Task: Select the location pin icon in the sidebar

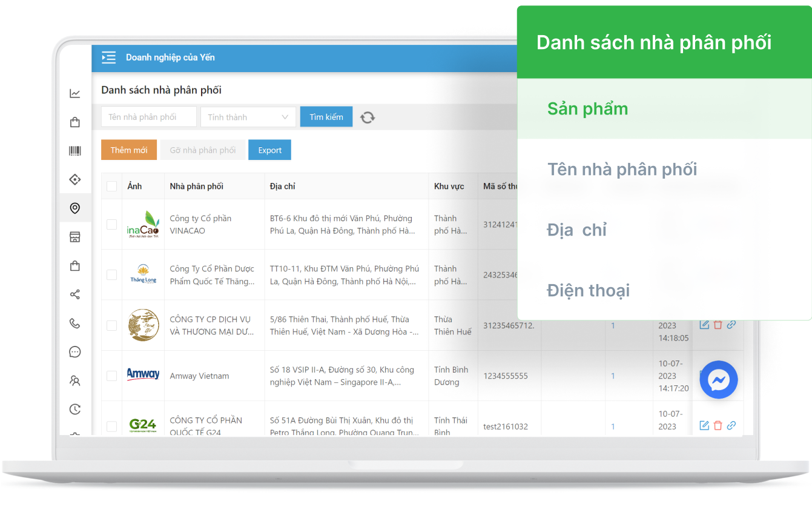Action: click(75, 208)
